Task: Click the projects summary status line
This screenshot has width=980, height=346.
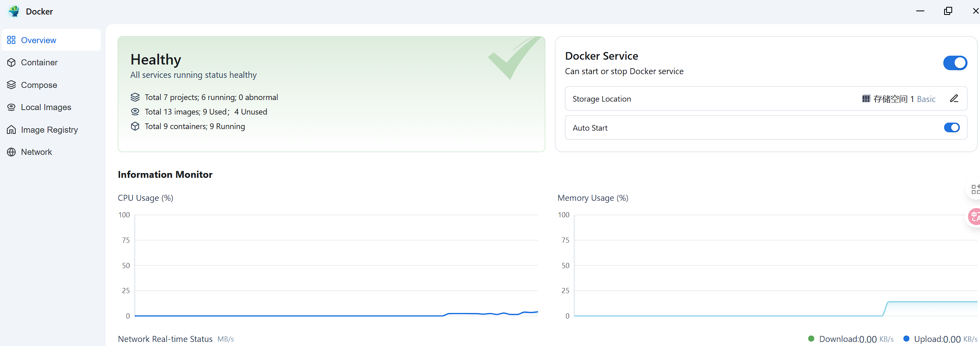Action: [x=211, y=97]
